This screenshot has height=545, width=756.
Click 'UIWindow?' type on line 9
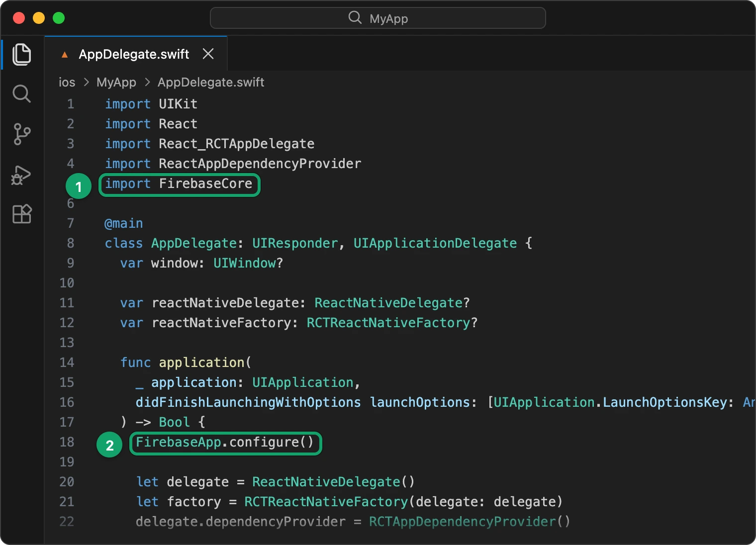tap(248, 263)
